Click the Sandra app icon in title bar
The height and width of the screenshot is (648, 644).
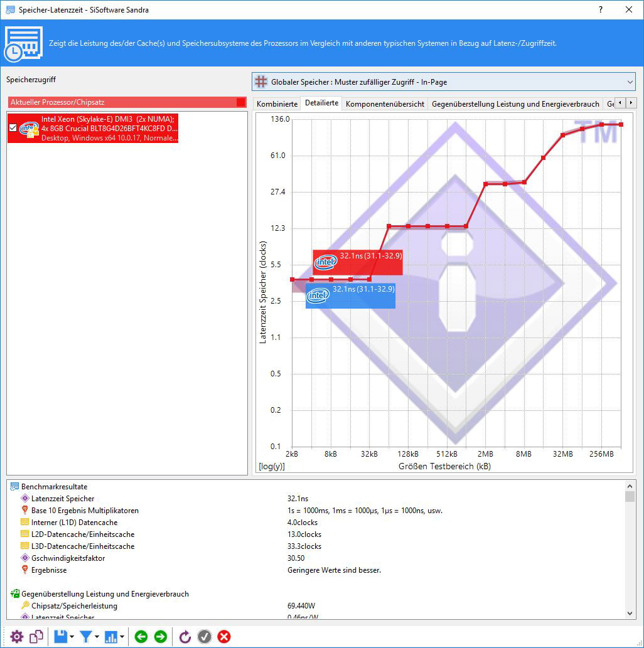[x=10, y=9]
